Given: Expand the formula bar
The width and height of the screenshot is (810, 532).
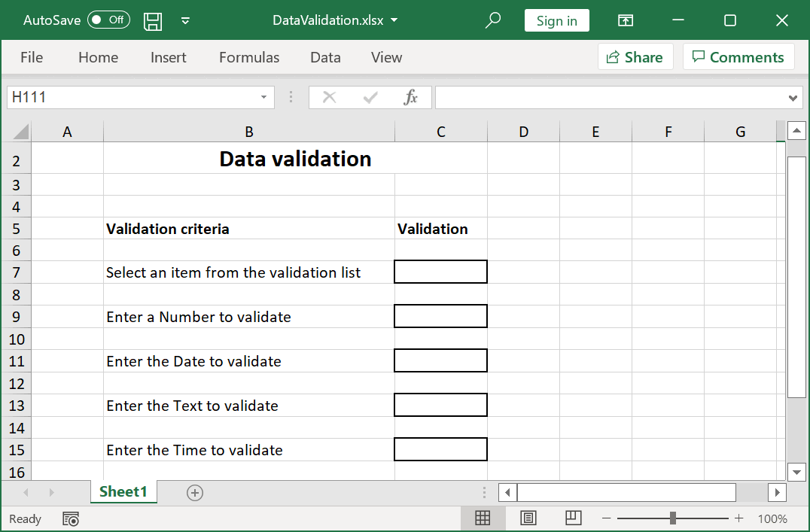Looking at the screenshot, I should [x=793, y=98].
